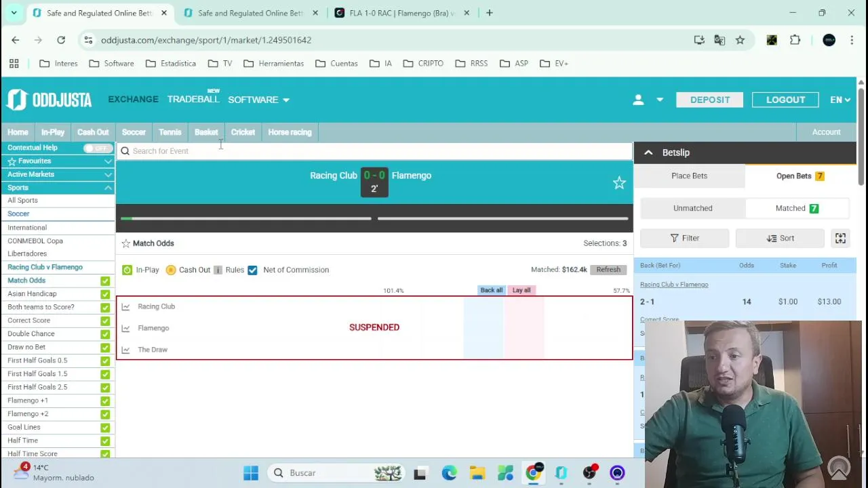Open Racing Club price chart icon
Screen dimensions: 868x488
coord(125,306)
